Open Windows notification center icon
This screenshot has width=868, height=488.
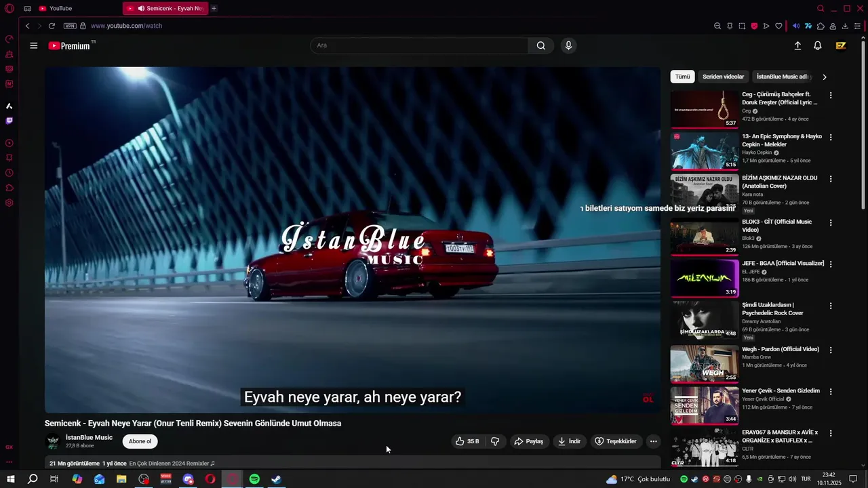853,479
